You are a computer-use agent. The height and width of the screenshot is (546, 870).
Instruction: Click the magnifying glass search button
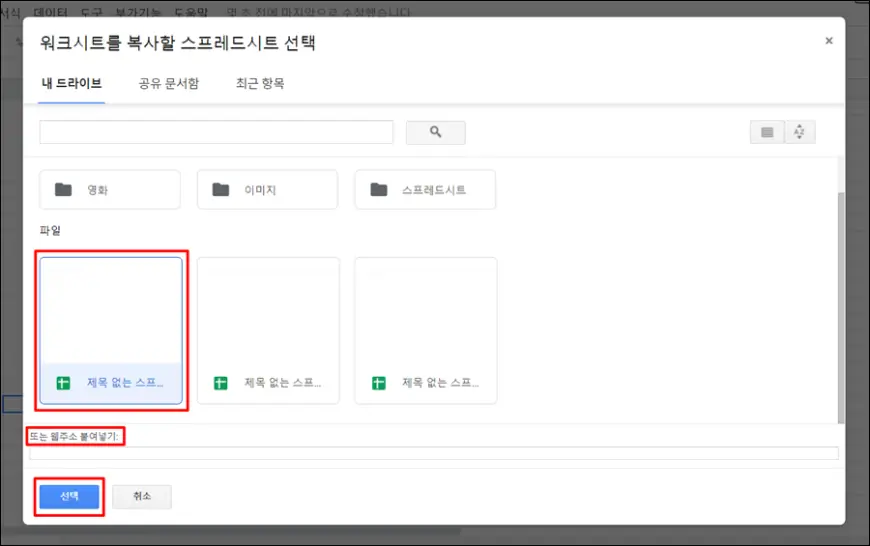(x=435, y=132)
